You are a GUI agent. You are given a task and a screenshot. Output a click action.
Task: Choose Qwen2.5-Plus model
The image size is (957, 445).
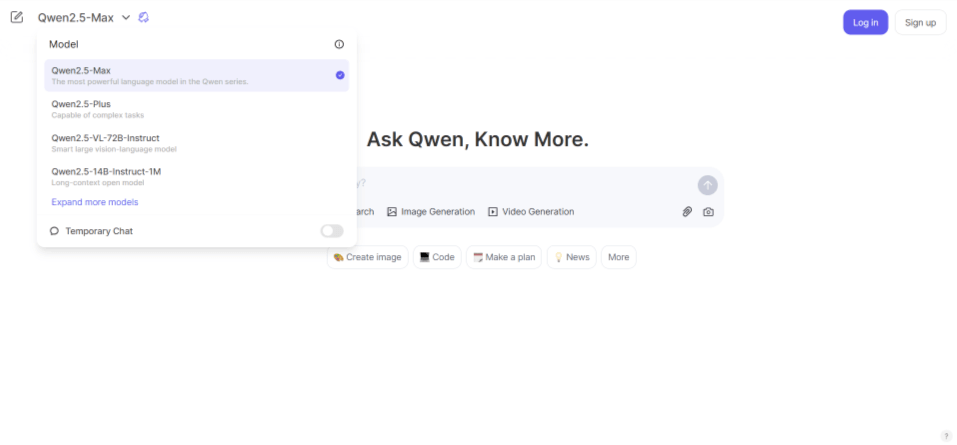(x=197, y=109)
